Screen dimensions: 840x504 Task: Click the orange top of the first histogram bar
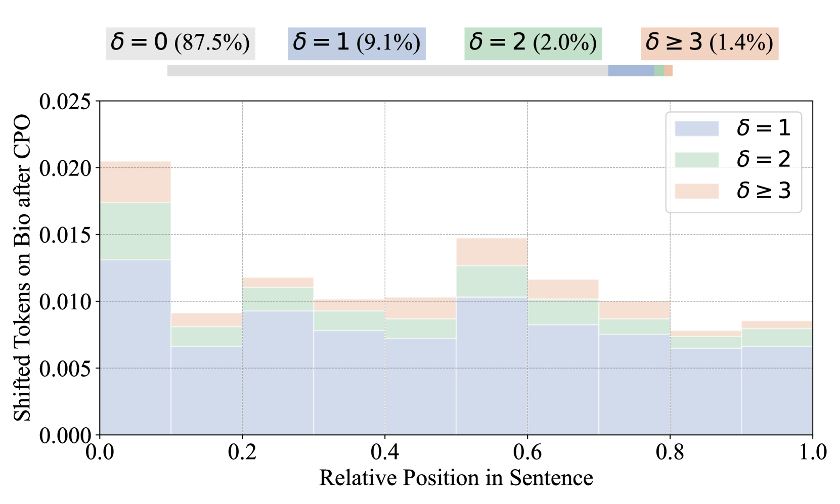tap(135, 182)
